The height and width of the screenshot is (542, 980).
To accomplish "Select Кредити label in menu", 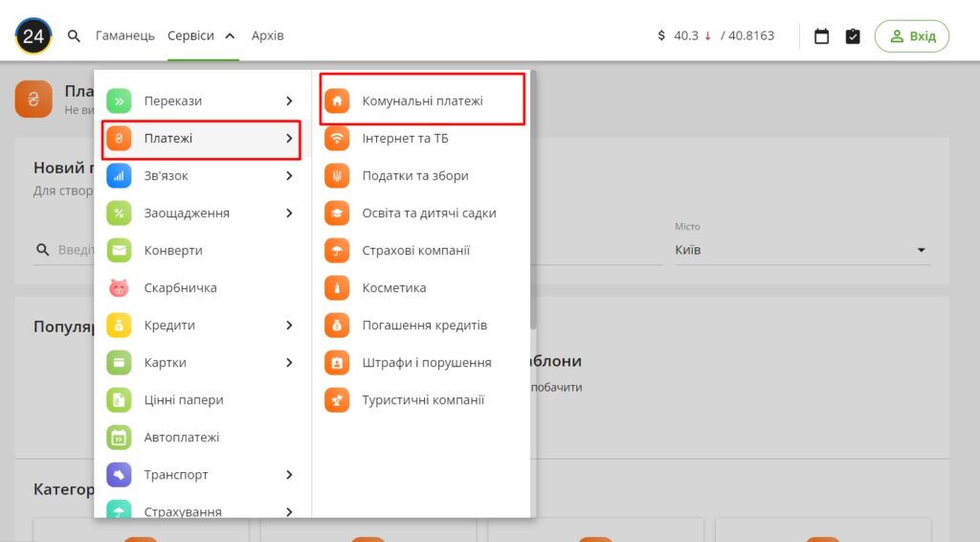I will tap(169, 325).
